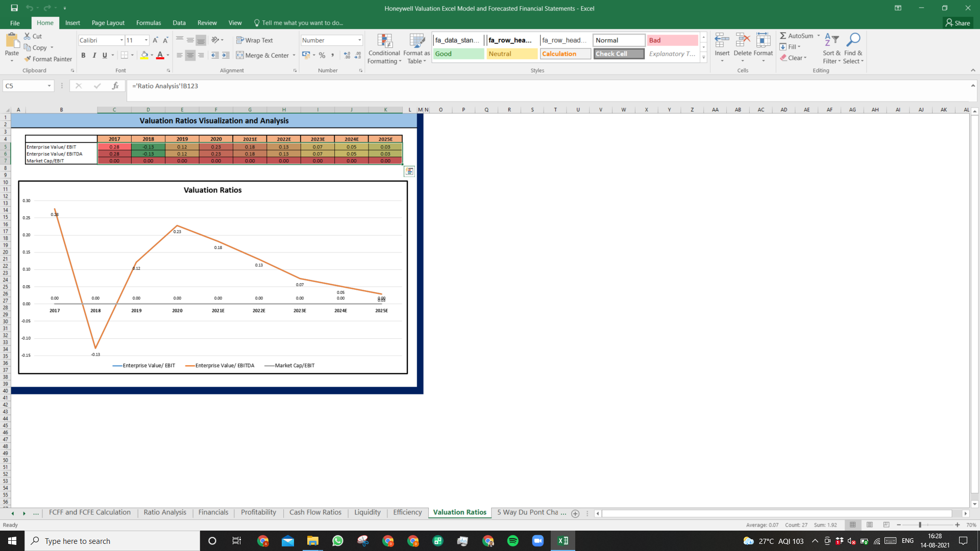Open the Number format dropdown

click(x=359, y=40)
